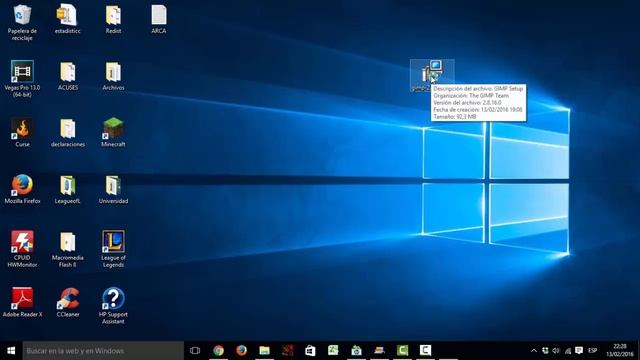Select the ARCA file icon

[159, 19]
